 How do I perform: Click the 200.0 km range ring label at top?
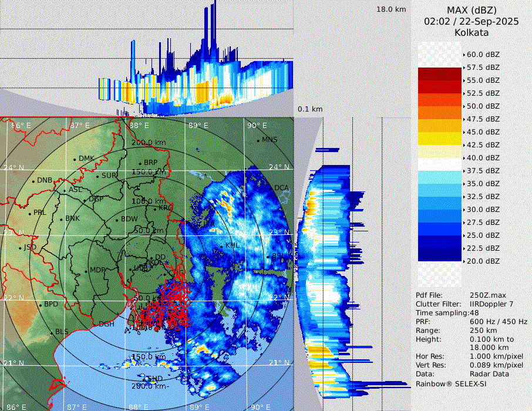(x=149, y=143)
